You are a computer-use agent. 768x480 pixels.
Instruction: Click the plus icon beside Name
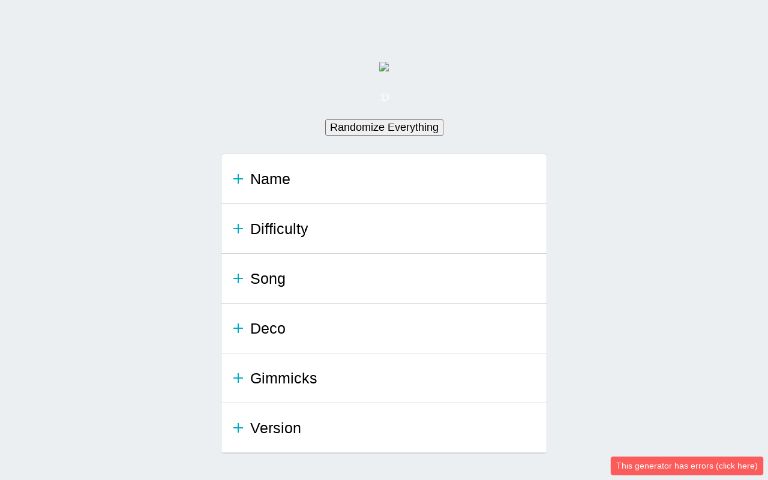(x=238, y=179)
